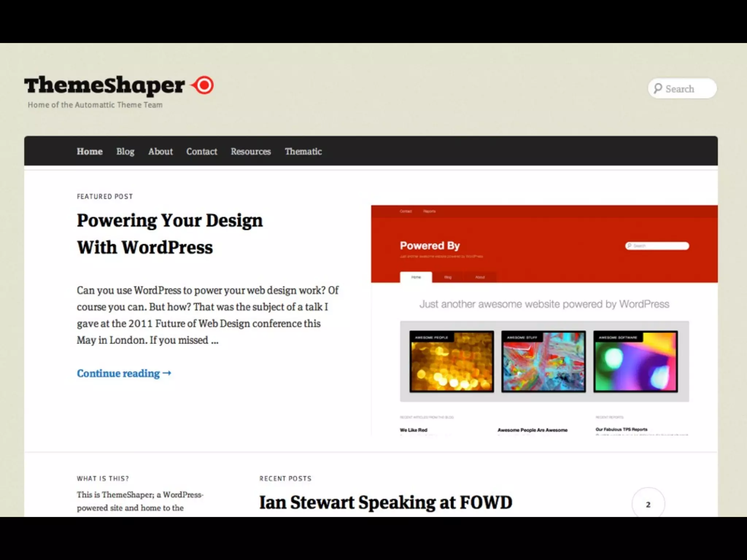Click the Home tab inside the red screenshot
Image resolution: width=747 pixels, height=560 pixels.
[x=416, y=277]
